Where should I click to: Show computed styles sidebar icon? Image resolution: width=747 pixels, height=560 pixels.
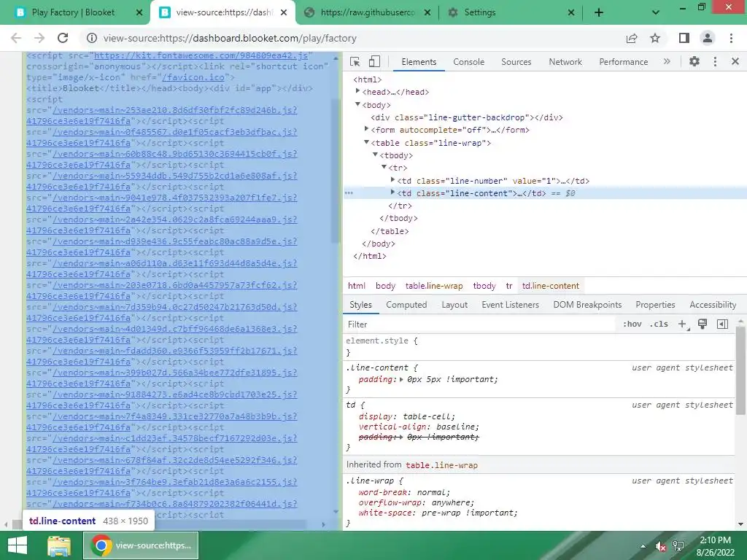tap(722, 324)
